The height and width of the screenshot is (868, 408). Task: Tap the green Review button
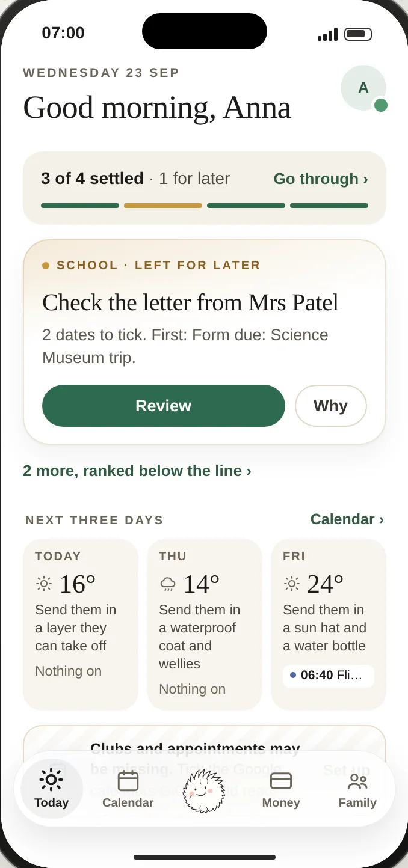click(164, 406)
